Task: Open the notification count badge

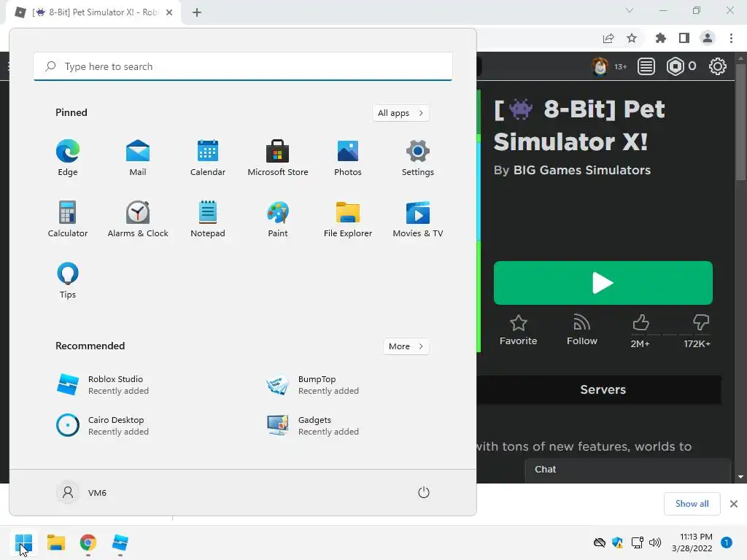Action: pyautogui.click(x=726, y=542)
